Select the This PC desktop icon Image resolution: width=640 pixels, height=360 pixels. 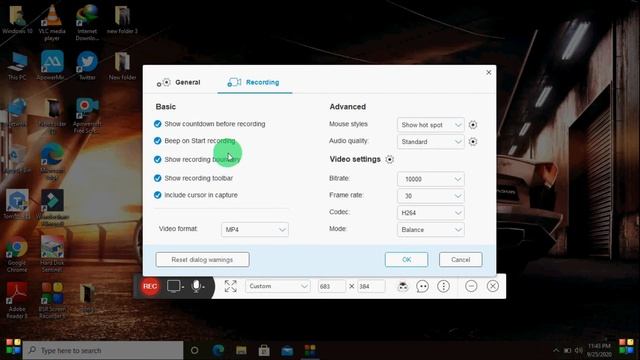[17, 65]
